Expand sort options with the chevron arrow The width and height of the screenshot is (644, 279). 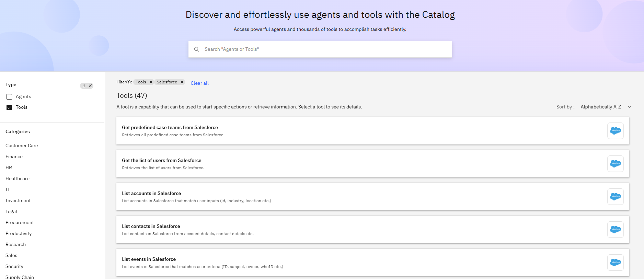click(629, 107)
